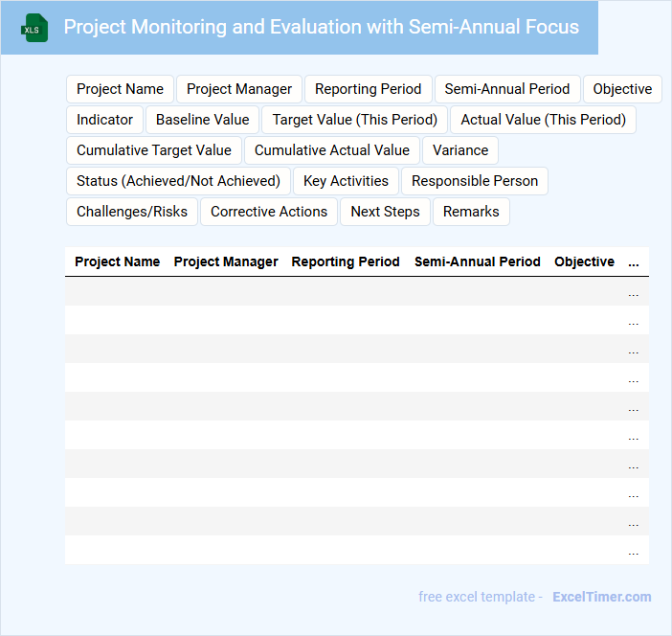
Task: Select the Project Manager tag
Action: point(239,89)
